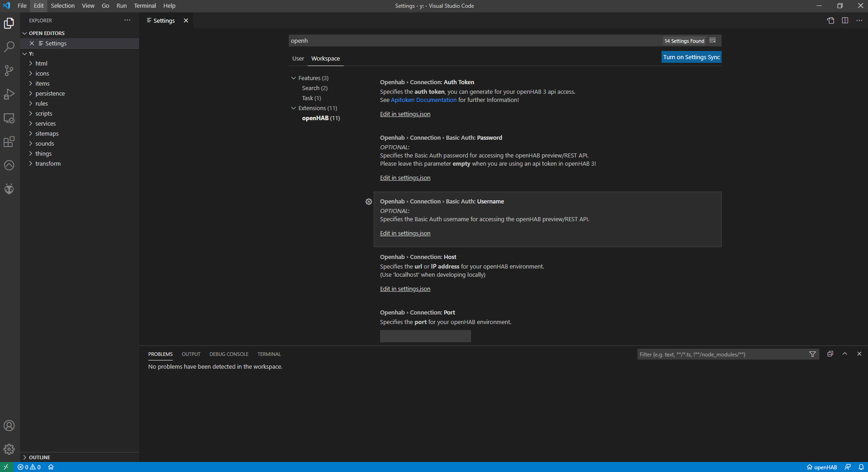Toggle the Problems filter funnel icon
The width and height of the screenshot is (868, 472).
coord(813,354)
